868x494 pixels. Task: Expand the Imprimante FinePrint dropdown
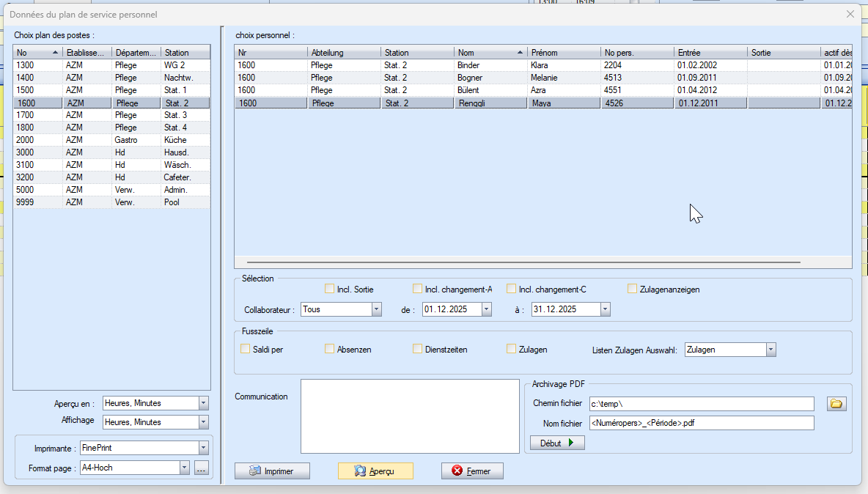click(204, 448)
